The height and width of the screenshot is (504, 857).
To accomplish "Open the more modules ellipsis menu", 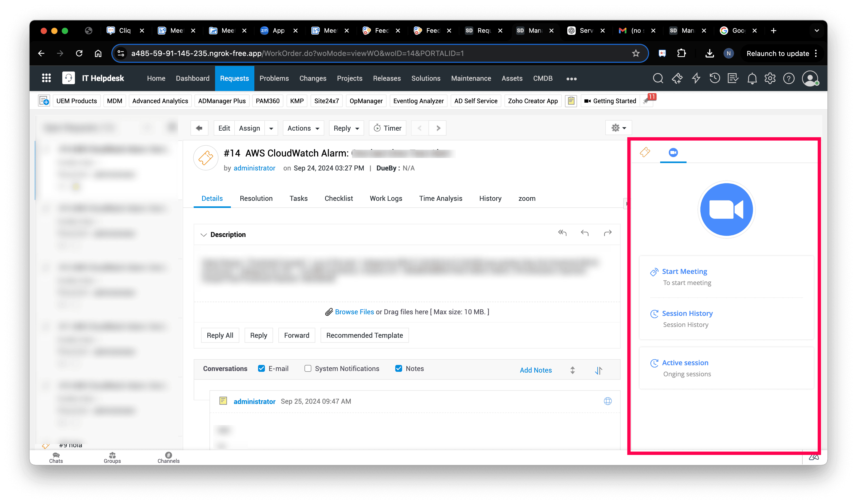I will pyautogui.click(x=571, y=79).
